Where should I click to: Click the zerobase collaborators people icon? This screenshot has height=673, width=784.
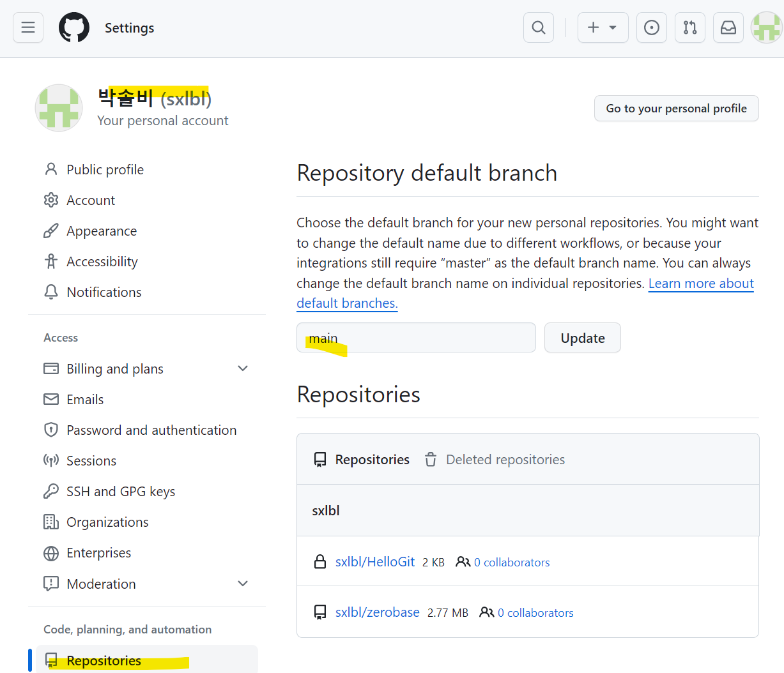click(x=487, y=612)
